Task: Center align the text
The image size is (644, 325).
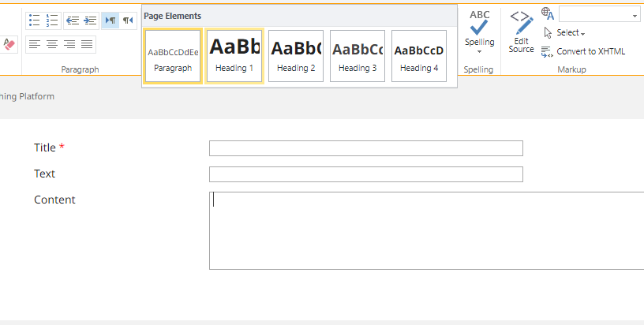Action: pos(52,44)
